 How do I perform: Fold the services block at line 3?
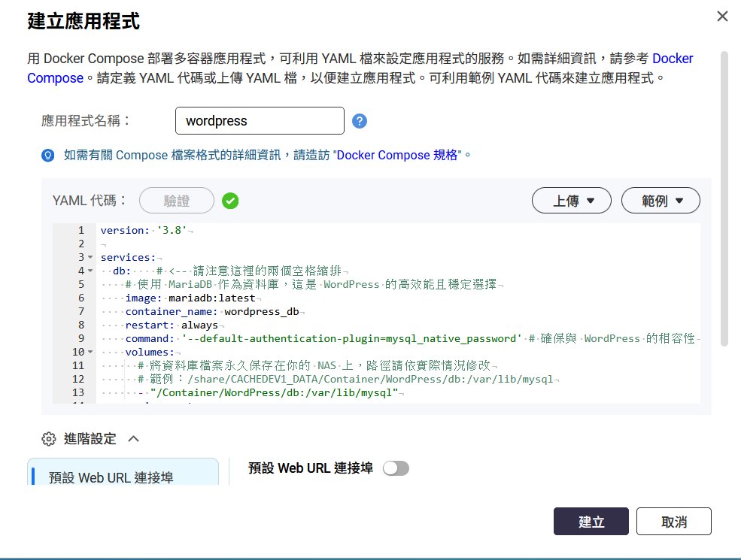point(90,257)
